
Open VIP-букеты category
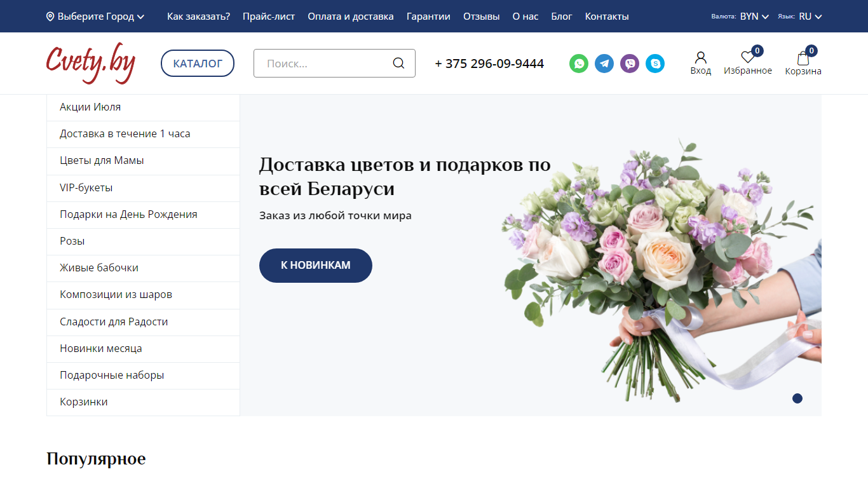pos(143,188)
